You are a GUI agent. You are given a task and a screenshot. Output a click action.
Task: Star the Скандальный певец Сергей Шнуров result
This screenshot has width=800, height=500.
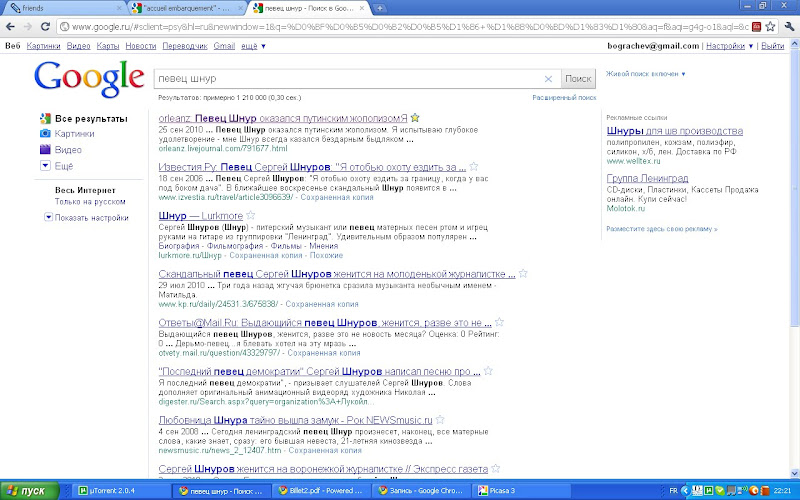[523, 273]
